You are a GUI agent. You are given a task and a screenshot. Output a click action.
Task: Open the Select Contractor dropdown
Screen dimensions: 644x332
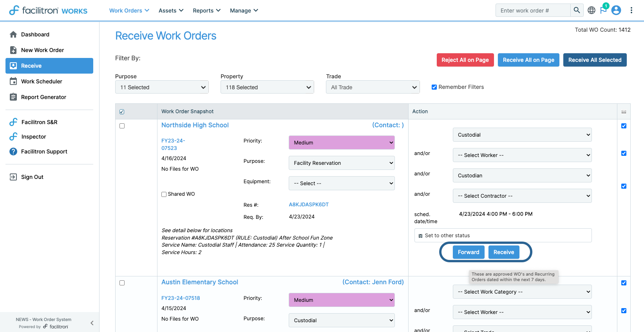click(x=522, y=196)
